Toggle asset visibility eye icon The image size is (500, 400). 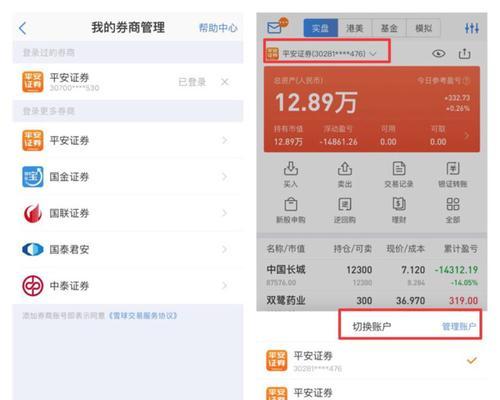pos(439,53)
